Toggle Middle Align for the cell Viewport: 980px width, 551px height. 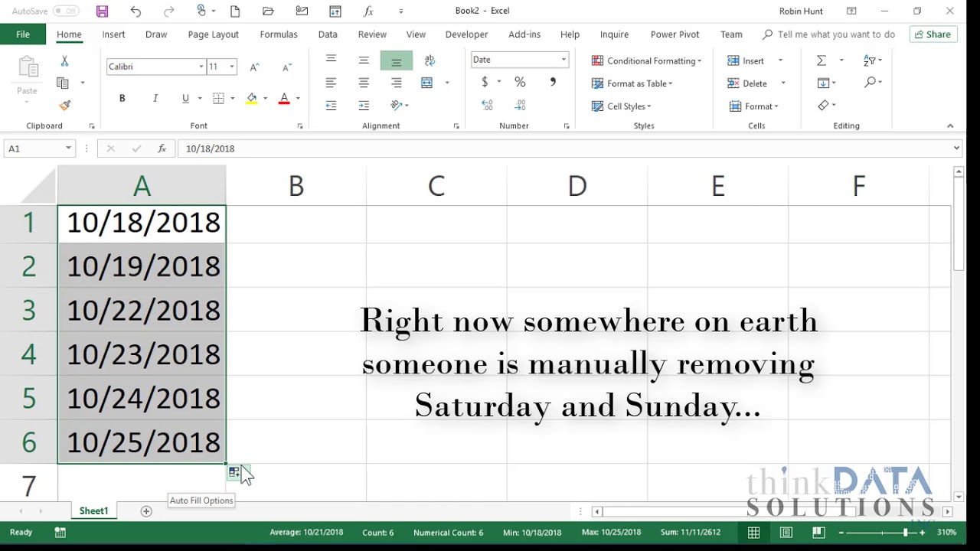tap(364, 60)
